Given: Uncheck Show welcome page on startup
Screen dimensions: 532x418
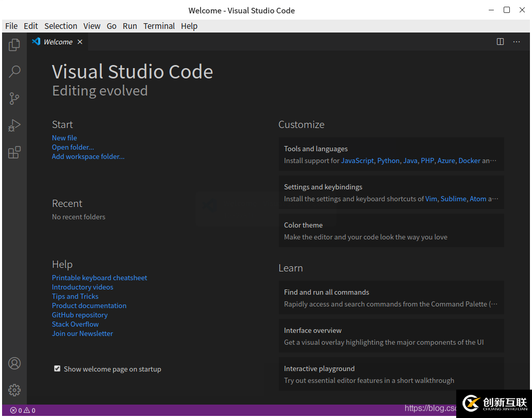Looking at the screenshot, I should (57, 369).
